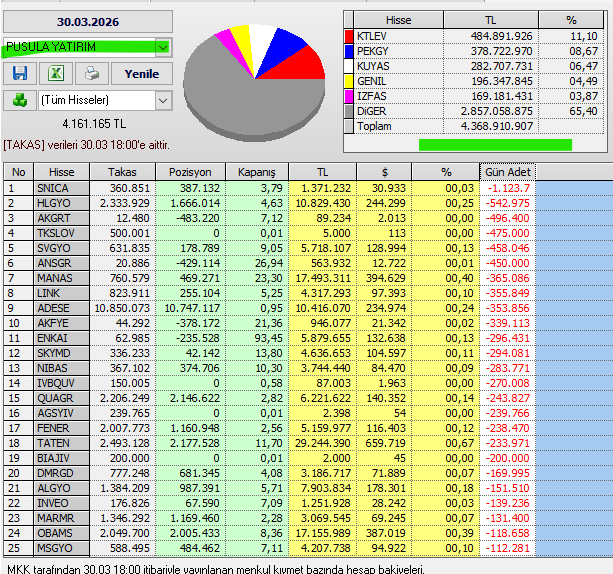The image size is (613, 574).
Task: Select the OBAMS stock cell
Action: 62,533
